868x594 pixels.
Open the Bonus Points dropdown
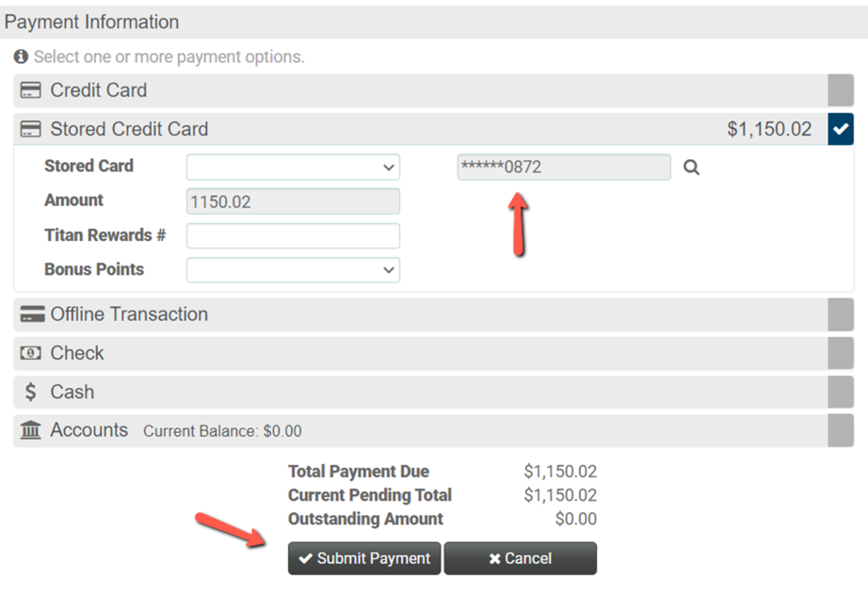click(293, 270)
